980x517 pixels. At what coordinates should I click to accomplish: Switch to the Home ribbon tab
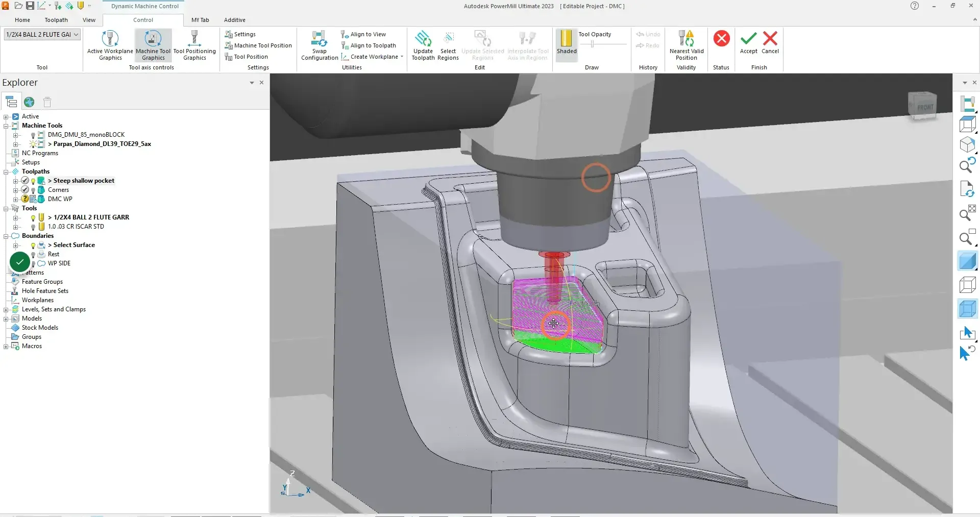point(22,20)
